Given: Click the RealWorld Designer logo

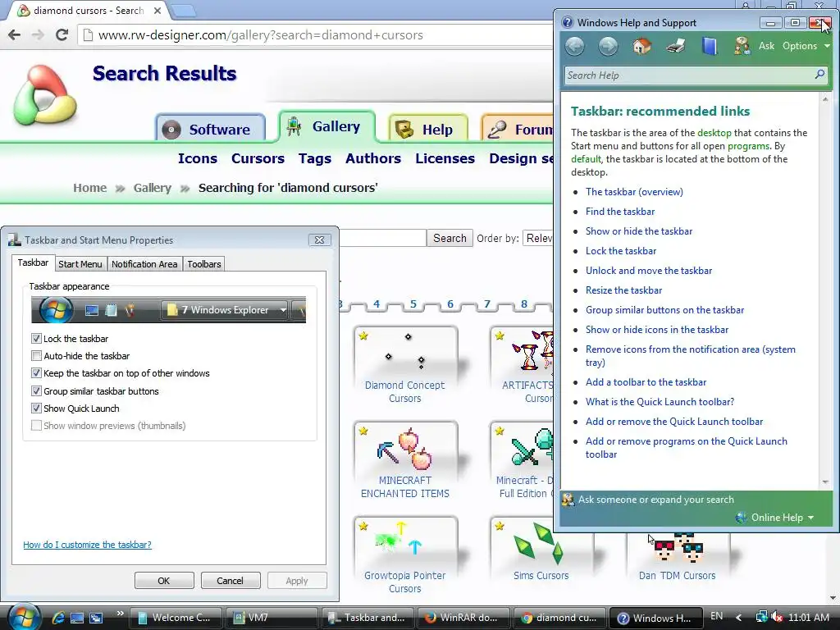Looking at the screenshot, I should 45,95.
